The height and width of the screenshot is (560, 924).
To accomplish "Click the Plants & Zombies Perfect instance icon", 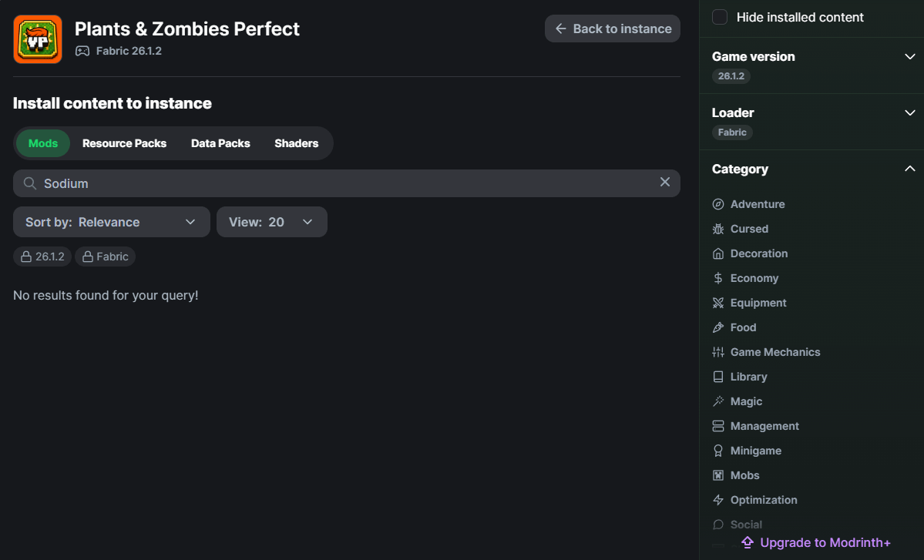I will (37, 39).
